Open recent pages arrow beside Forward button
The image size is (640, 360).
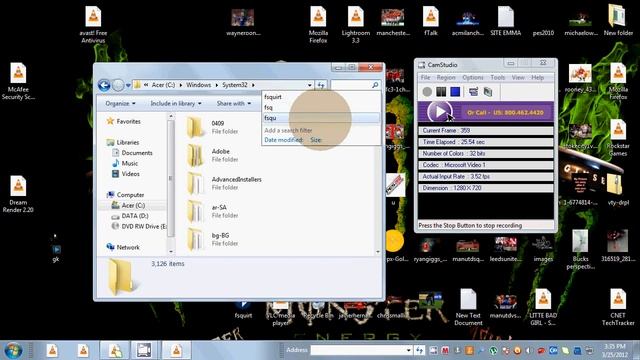point(128,85)
